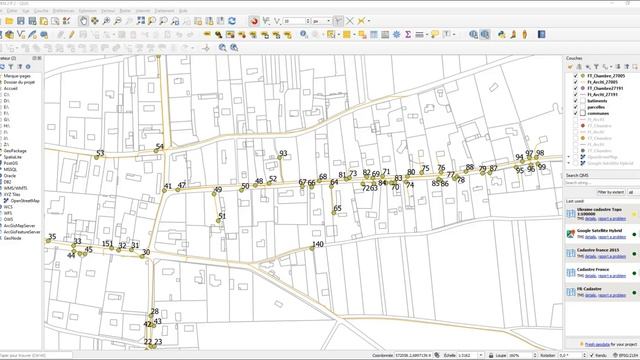Click the Measure line ruler icon
640x360 pixels.
point(419,35)
